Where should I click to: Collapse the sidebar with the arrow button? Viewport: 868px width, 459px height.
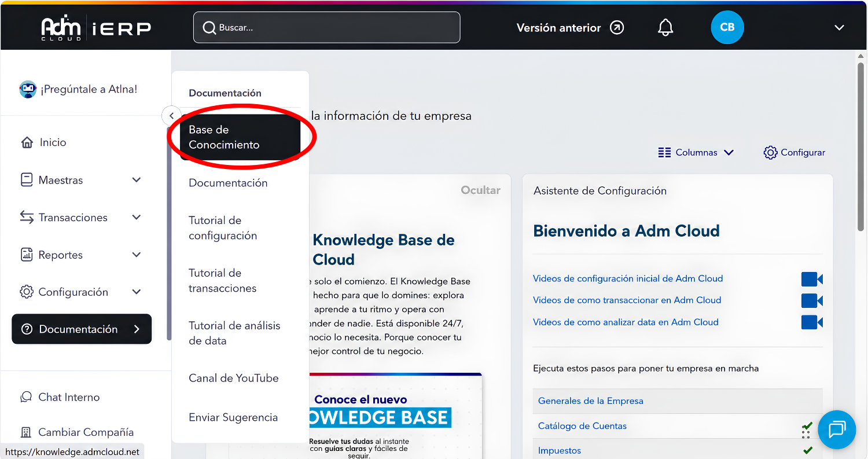[x=171, y=116]
